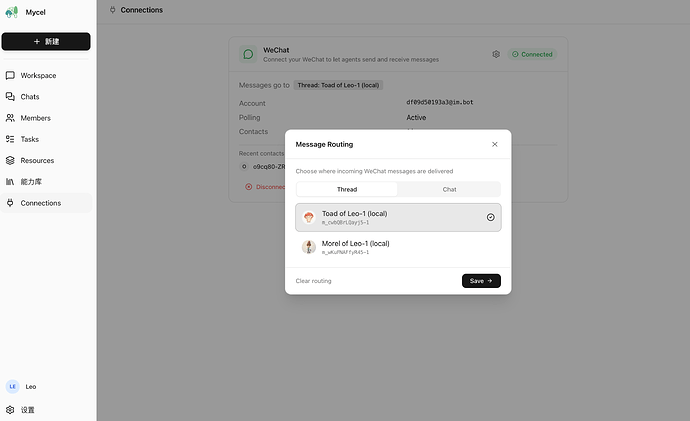Image resolution: width=690 pixels, height=421 pixels.
Task: Click the Save button
Action: [481, 281]
